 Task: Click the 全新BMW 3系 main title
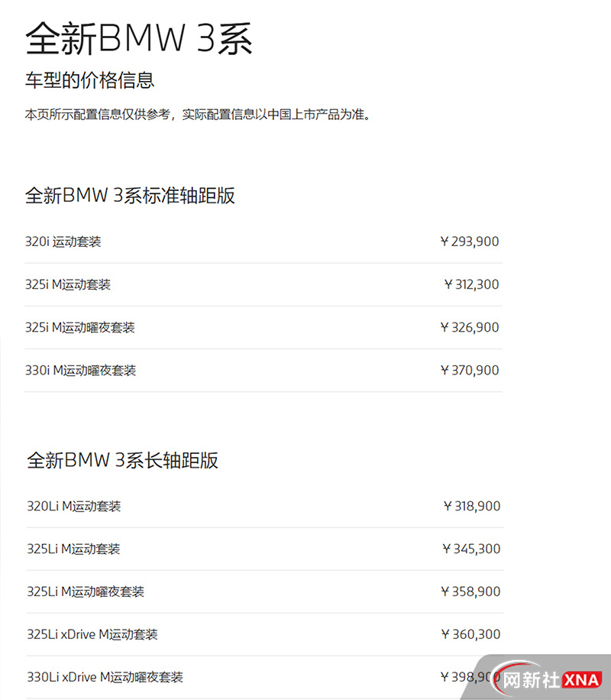pos(139,38)
